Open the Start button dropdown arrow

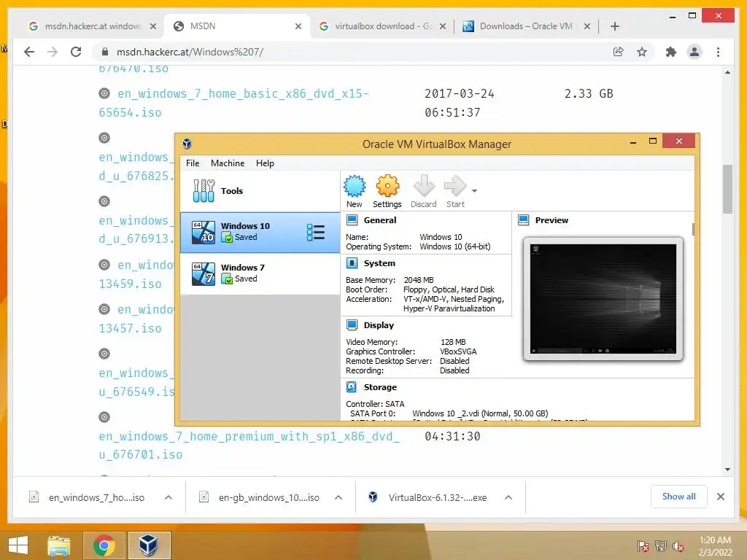pyautogui.click(x=474, y=191)
